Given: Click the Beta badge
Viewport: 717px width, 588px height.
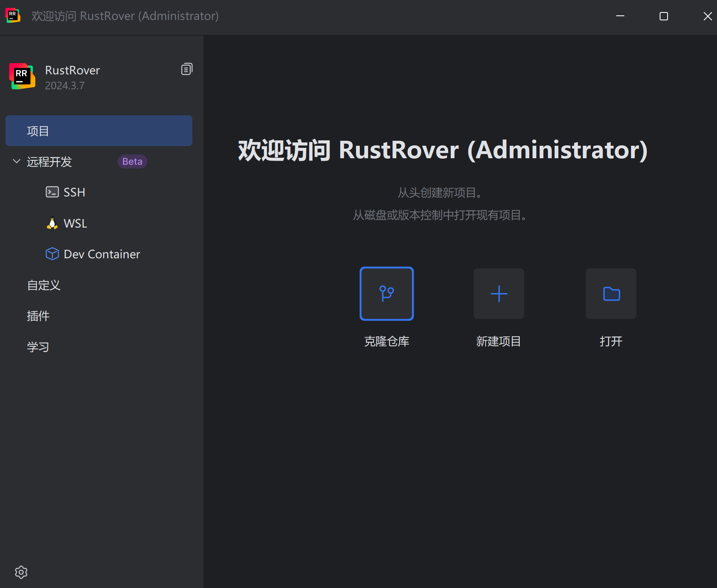Looking at the screenshot, I should [x=133, y=162].
